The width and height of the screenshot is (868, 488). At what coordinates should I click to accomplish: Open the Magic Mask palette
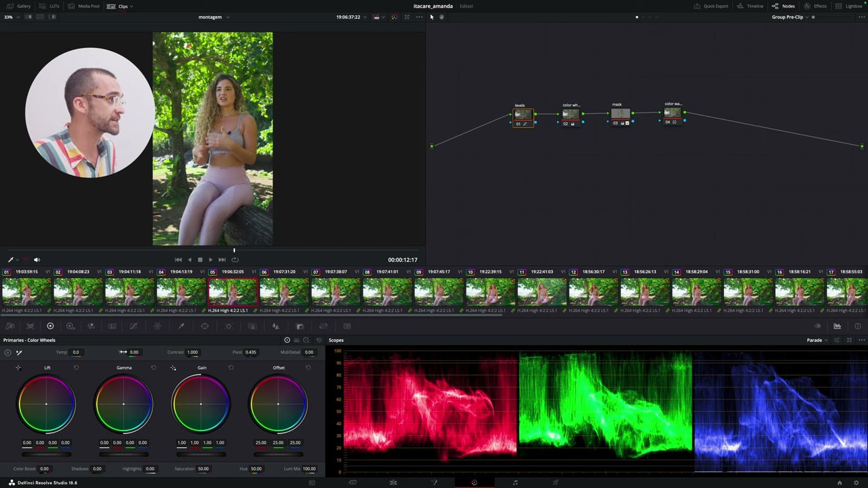pos(252,326)
